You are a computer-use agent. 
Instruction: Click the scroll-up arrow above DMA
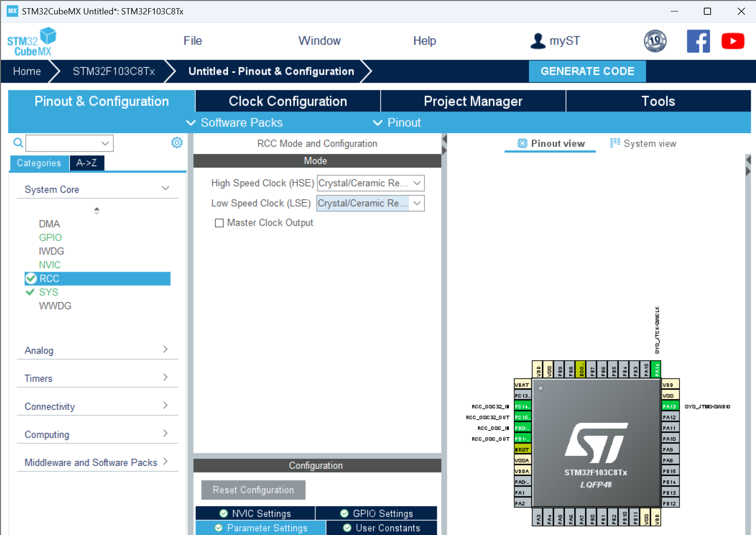[97, 209]
